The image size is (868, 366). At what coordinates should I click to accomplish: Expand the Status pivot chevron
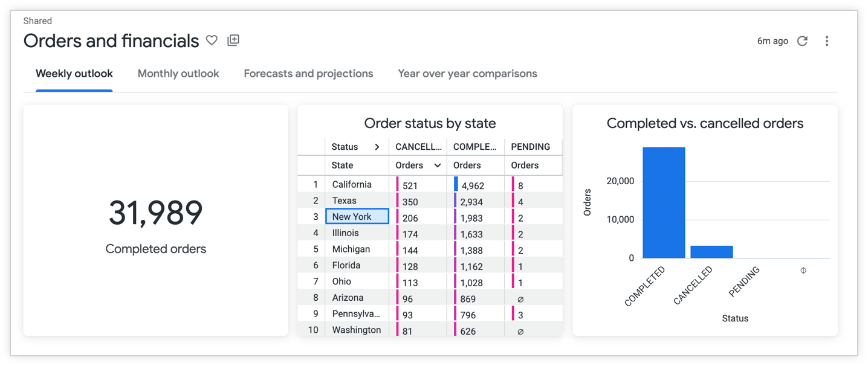tap(377, 147)
